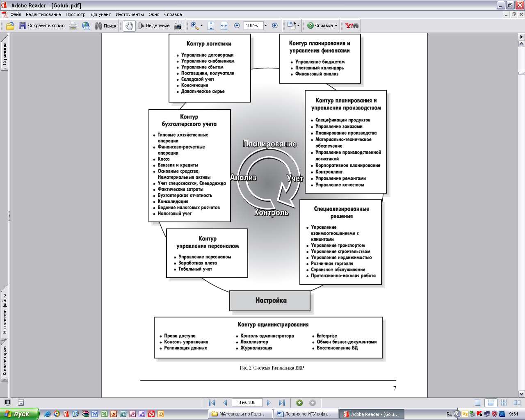Click the RL language indicator in tray
The width and height of the screenshot is (525, 420).
[x=449, y=414]
